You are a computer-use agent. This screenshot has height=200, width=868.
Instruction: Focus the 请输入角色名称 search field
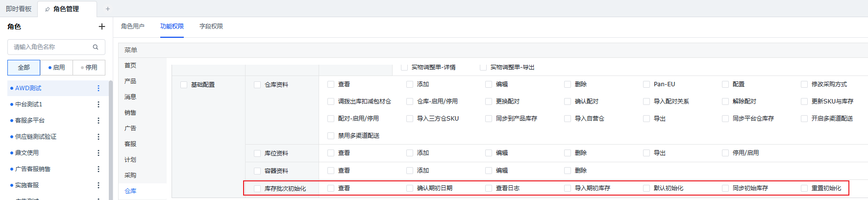pyautogui.click(x=56, y=47)
